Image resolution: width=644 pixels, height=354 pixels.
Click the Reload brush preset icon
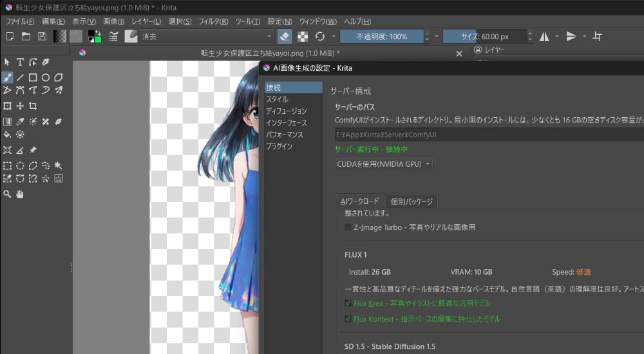320,37
